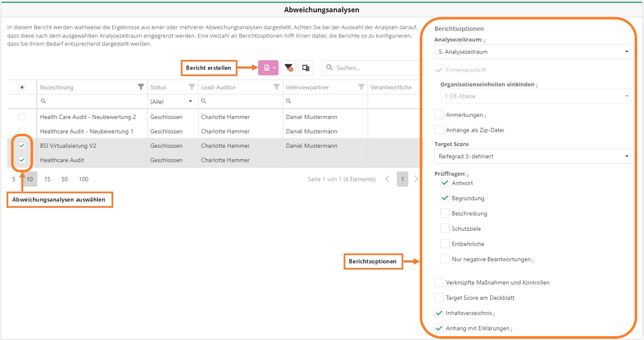This screenshot has height=340, width=644.
Task: Open the Status (Alle) filter dropdown
Action: [172, 102]
